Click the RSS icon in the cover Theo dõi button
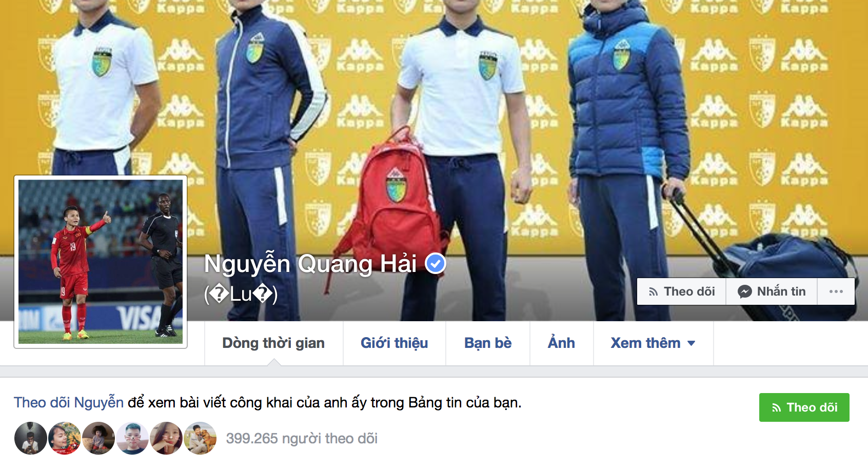Image resolution: width=868 pixels, height=469 pixels. tap(653, 292)
